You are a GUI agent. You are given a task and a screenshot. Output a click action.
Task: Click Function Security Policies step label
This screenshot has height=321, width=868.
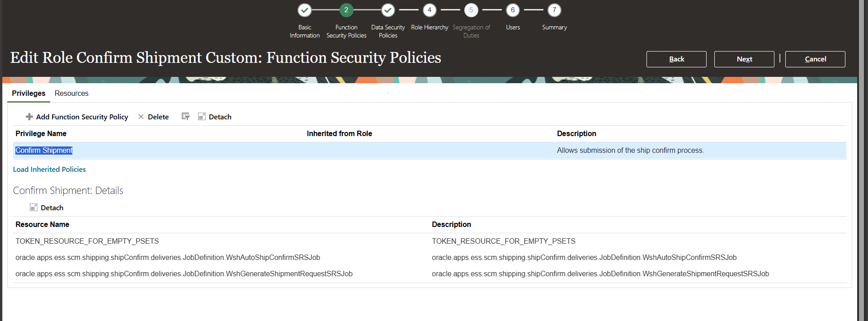346,31
